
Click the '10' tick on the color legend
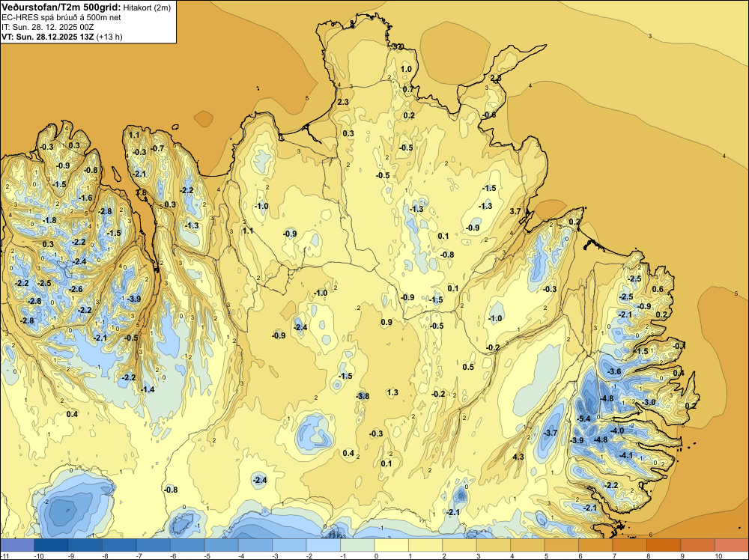coord(718,556)
